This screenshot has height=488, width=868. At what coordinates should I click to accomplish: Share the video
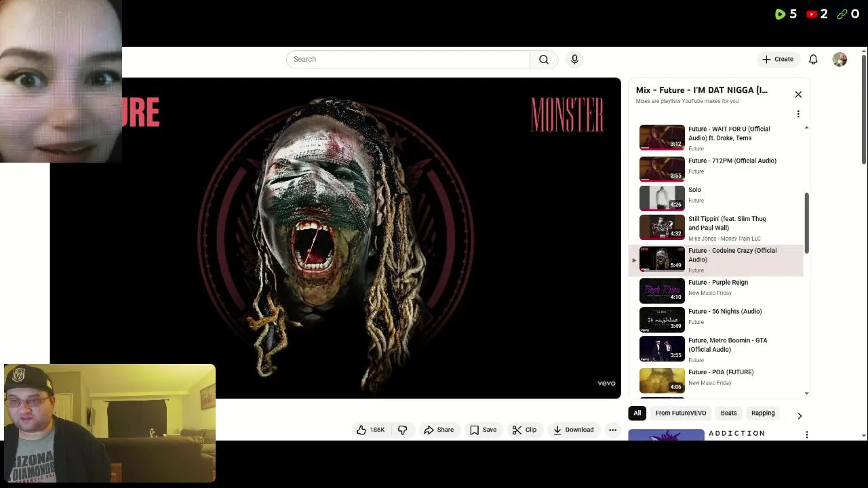click(439, 430)
